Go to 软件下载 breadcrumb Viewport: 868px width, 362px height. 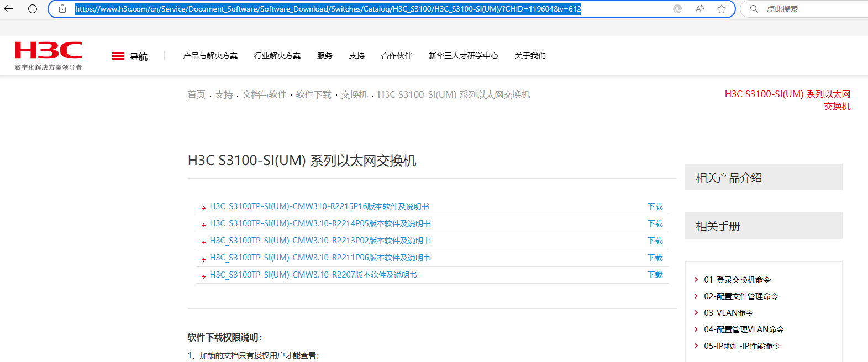click(313, 94)
